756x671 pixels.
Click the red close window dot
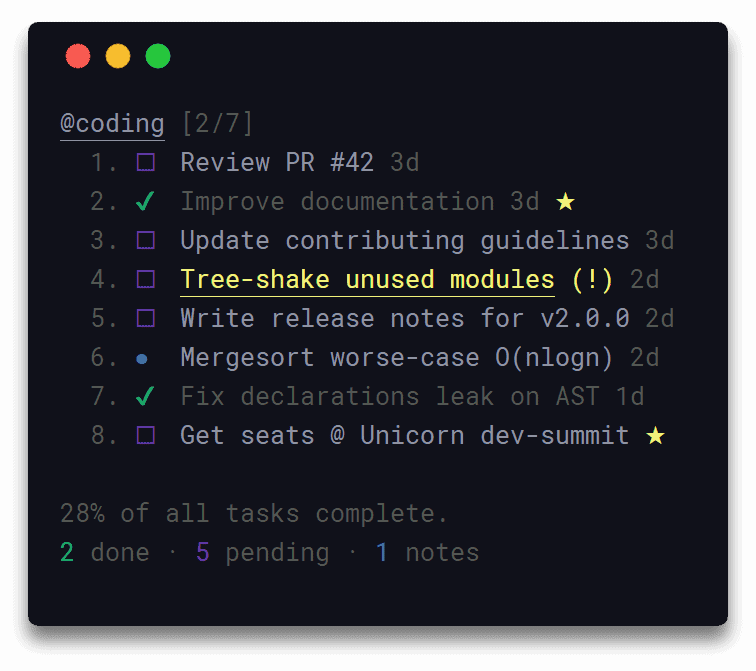78,56
